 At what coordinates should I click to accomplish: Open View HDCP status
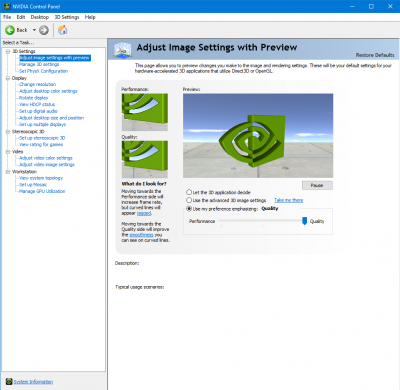pos(37,104)
